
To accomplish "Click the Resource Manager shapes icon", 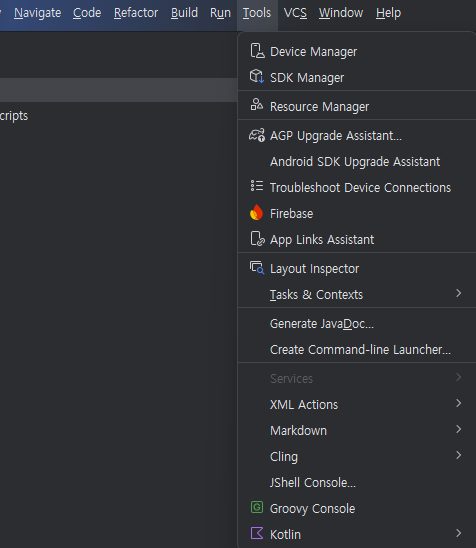I will [257, 104].
